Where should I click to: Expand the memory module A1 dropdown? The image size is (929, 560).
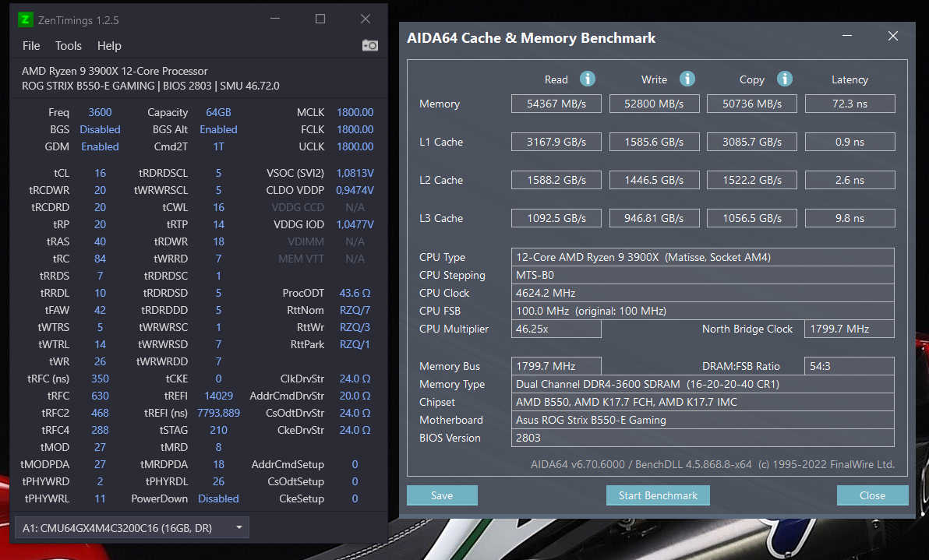tap(132, 527)
